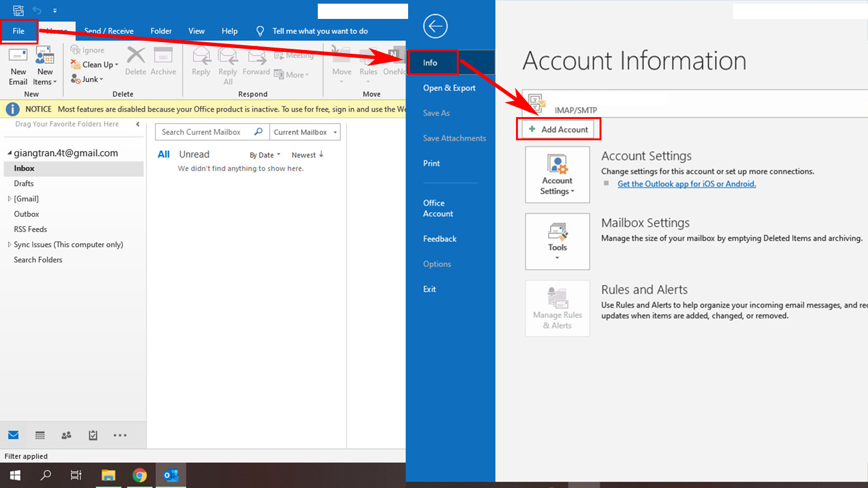Open the Windows Start menu

point(15,475)
